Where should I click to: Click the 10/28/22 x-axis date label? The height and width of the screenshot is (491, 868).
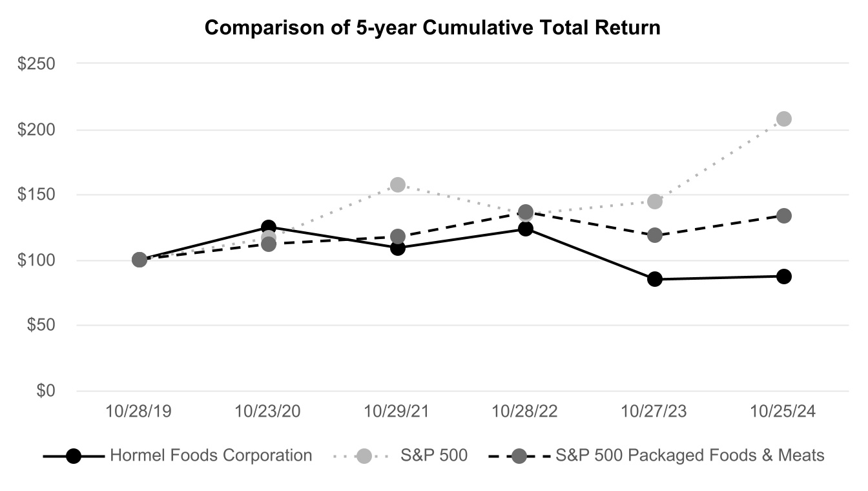pyautogui.click(x=526, y=411)
